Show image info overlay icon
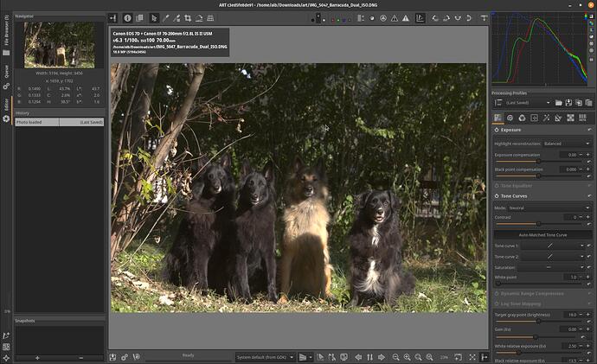Screen dimensions: 597x364 [x=127, y=17]
